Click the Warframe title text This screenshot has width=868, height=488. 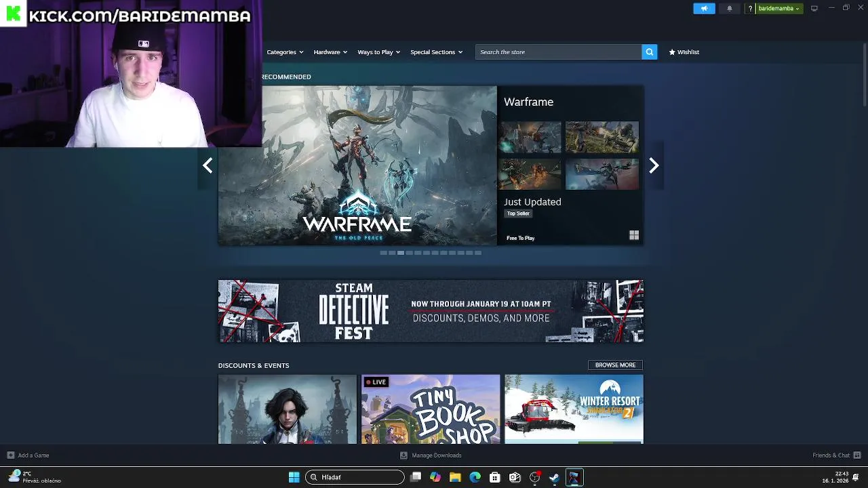528,102
